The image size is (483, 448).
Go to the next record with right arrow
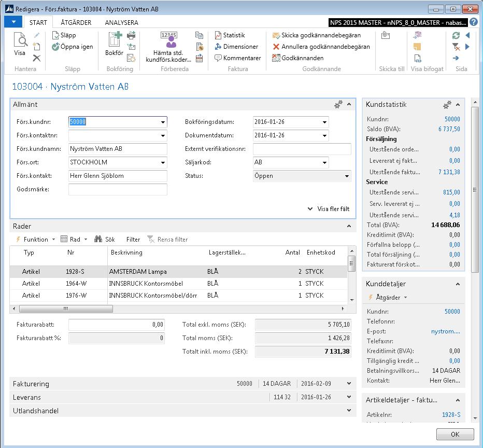coord(467,47)
